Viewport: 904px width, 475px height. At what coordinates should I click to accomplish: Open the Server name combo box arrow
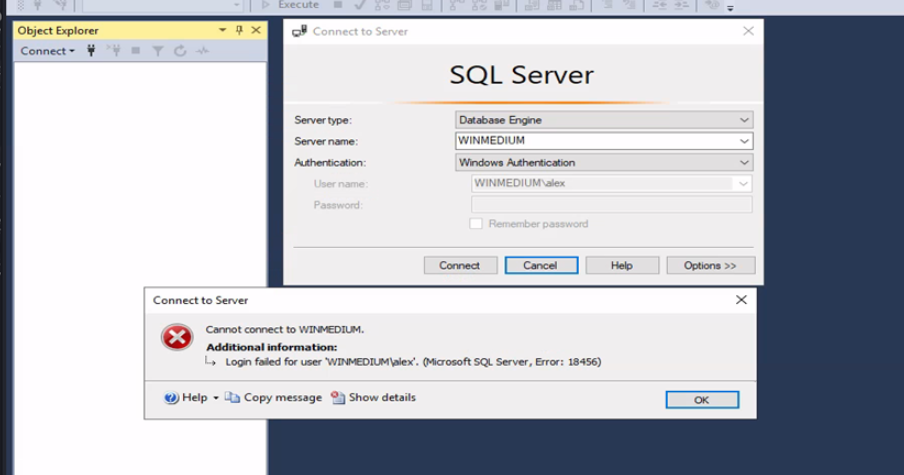pos(743,141)
